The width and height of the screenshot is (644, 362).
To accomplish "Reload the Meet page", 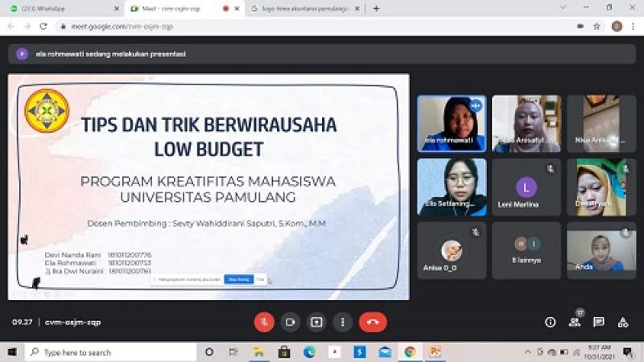I will tap(43, 27).
